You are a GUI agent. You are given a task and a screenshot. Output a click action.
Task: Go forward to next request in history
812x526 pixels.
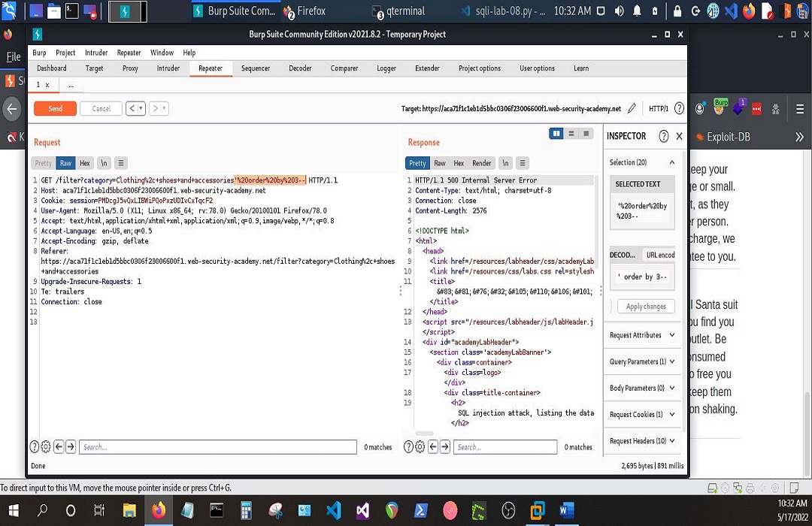155,109
